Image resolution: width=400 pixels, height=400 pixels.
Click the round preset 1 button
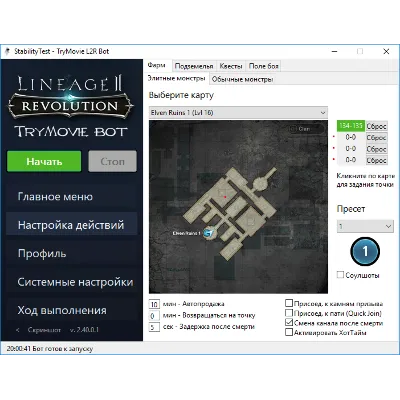pos(365,251)
